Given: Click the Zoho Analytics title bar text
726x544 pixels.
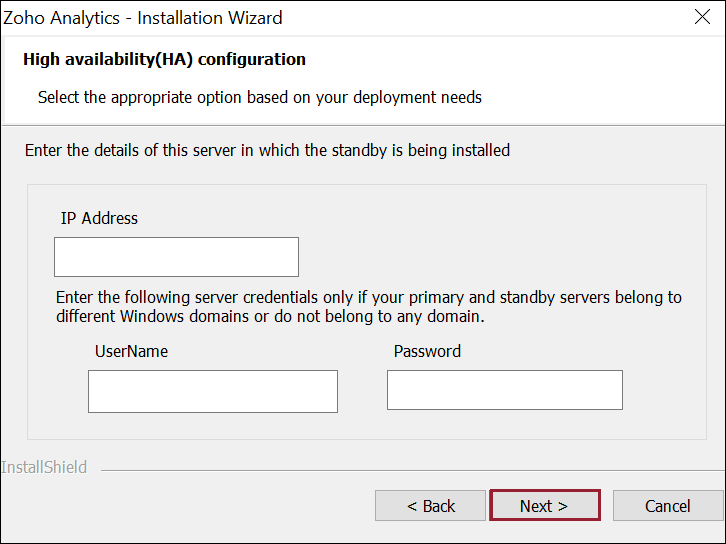Looking at the screenshot, I should pos(142,18).
